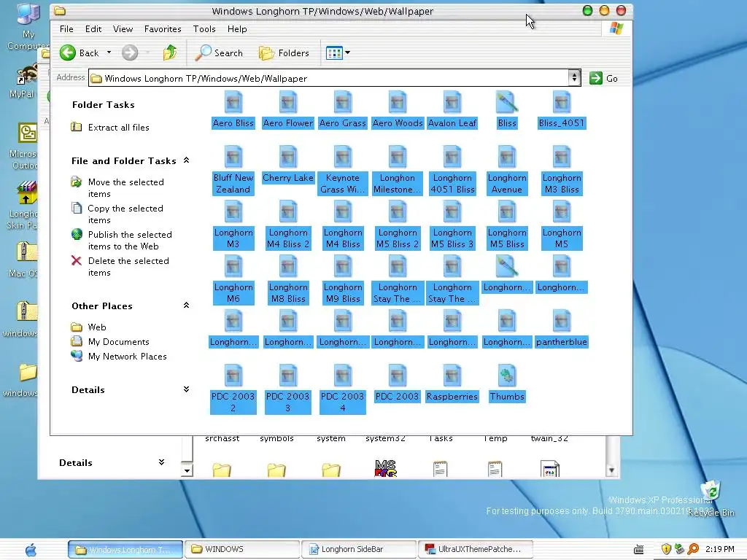Toggle the Folders pane button
747x560 pixels.
click(x=285, y=52)
